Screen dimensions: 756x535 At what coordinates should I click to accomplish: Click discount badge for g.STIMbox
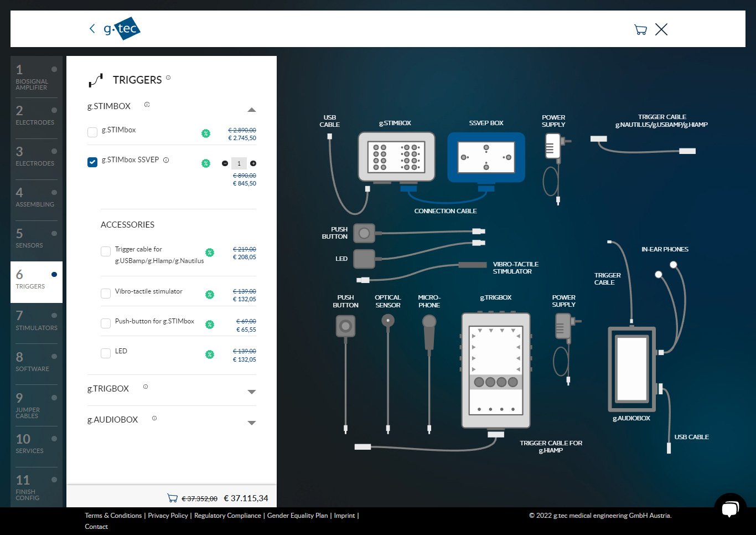coord(206,133)
